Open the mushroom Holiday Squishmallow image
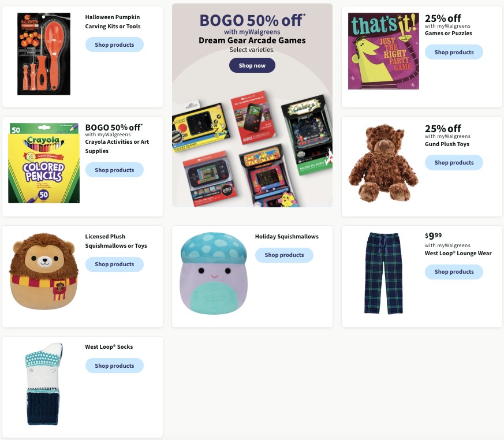This screenshot has width=504, height=440. coord(214,273)
